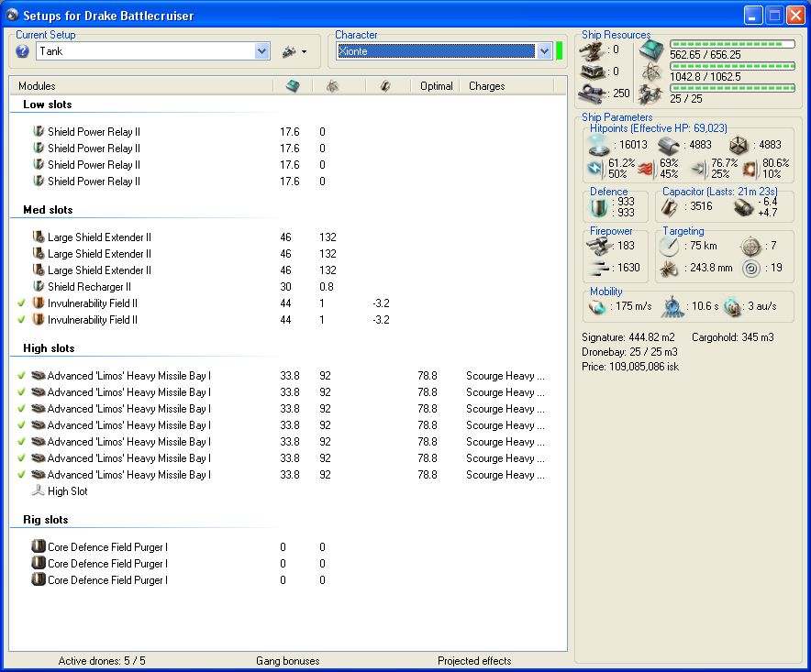Image resolution: width=811 pixels, height=672 pixels.
Task: Click the green character skill status indicator
Action: pos(559,51)
